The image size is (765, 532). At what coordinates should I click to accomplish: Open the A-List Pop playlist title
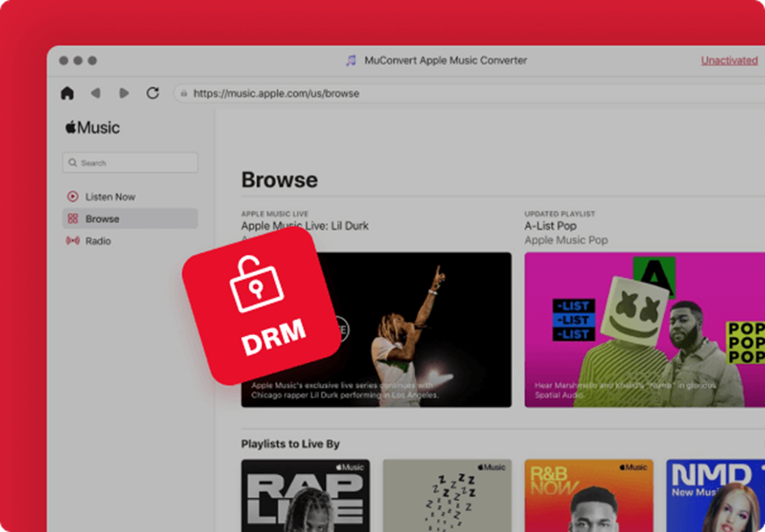point(550,226)
